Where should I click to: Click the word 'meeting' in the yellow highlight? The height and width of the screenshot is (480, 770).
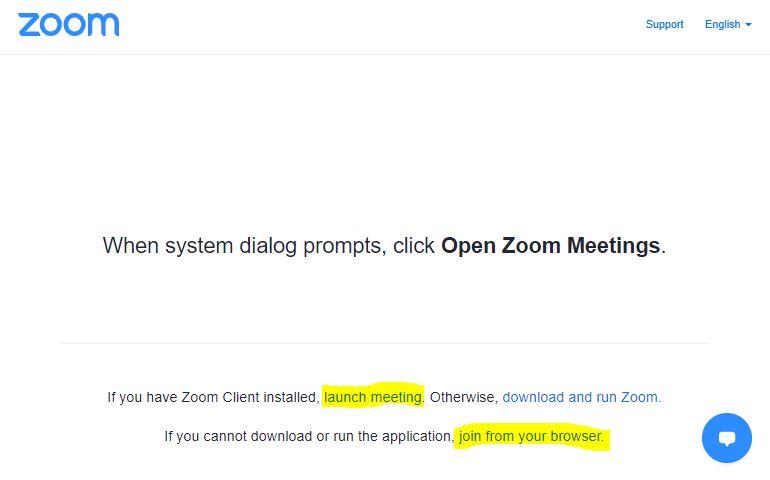pyautogui.click(x=396, y=397)
